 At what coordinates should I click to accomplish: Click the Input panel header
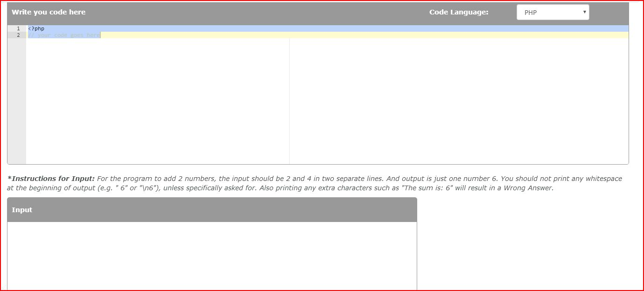coord(22,210)
